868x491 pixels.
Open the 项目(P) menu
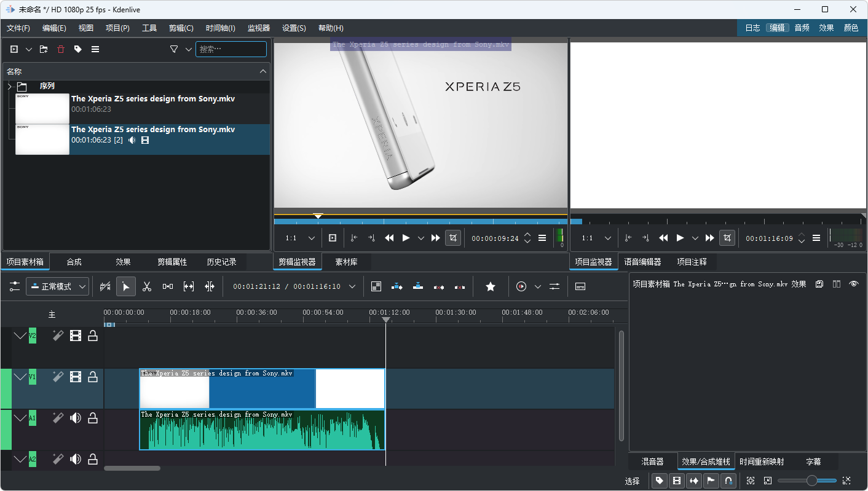[117, 28]
